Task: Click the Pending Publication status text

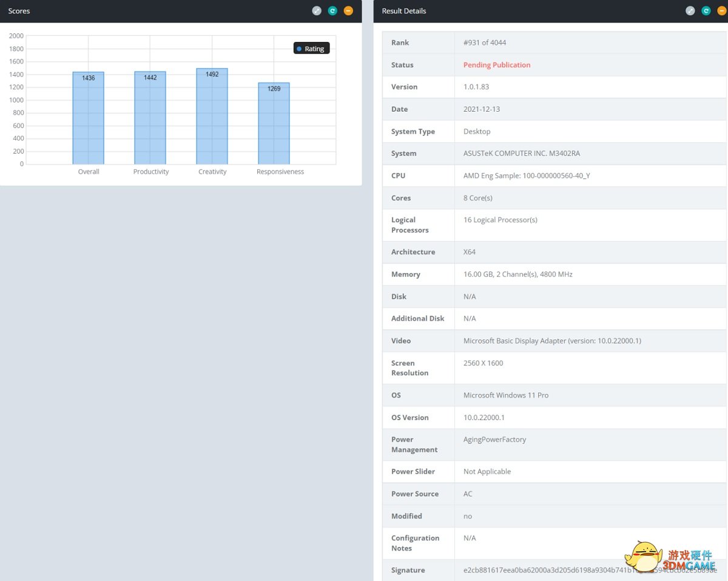Action: click(x=497, y=65)
